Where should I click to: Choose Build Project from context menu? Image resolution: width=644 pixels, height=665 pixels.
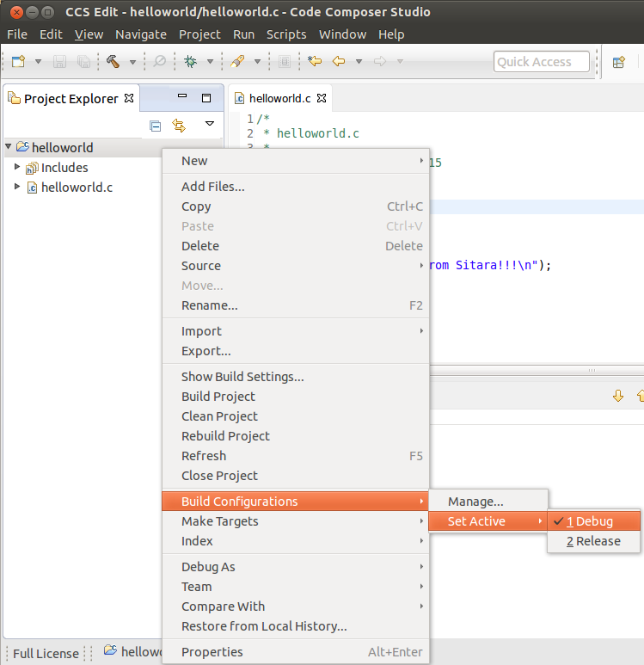[296, 397]
